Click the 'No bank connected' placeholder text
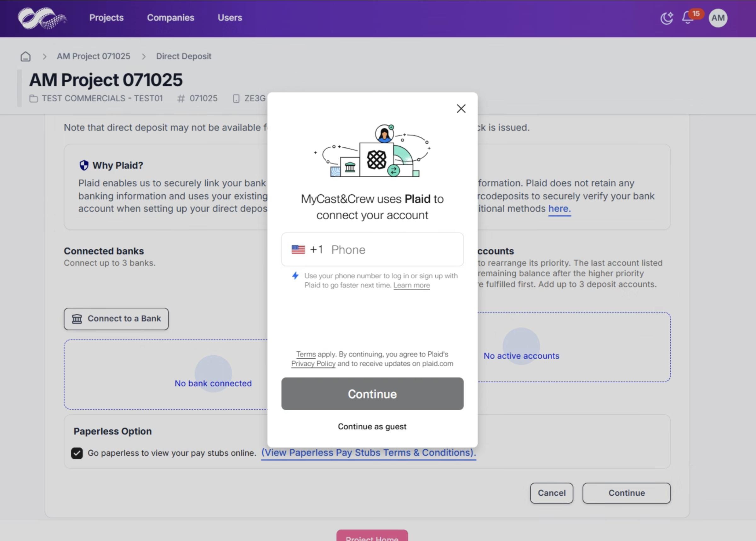Viewport: 756px width, 541px height. pos(213,384)
